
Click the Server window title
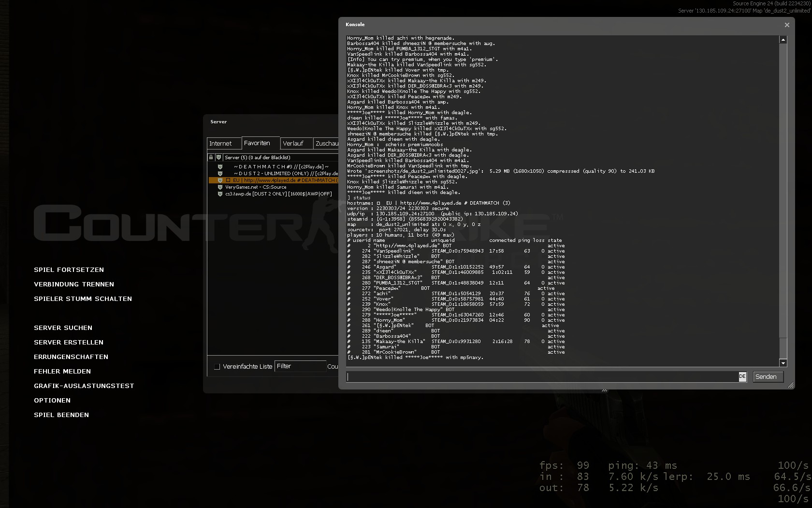click(x=218, y=122)
